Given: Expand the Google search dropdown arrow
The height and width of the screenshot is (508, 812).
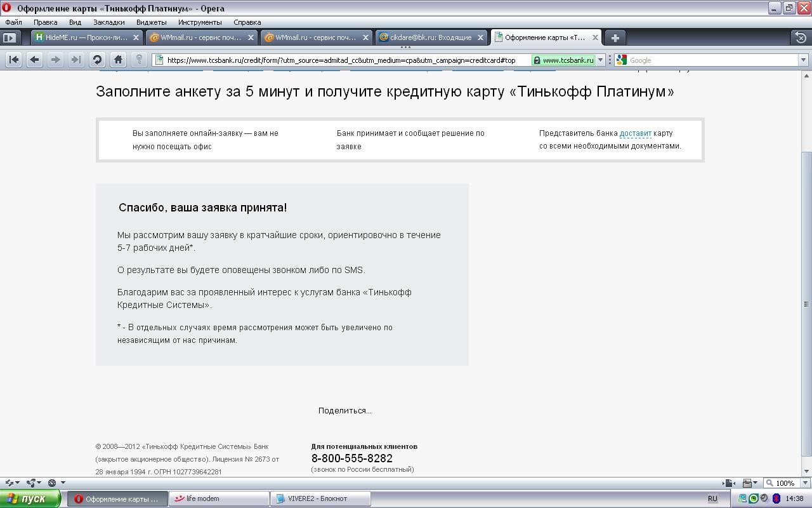Looking at the screenshot, I should point(802,60).
